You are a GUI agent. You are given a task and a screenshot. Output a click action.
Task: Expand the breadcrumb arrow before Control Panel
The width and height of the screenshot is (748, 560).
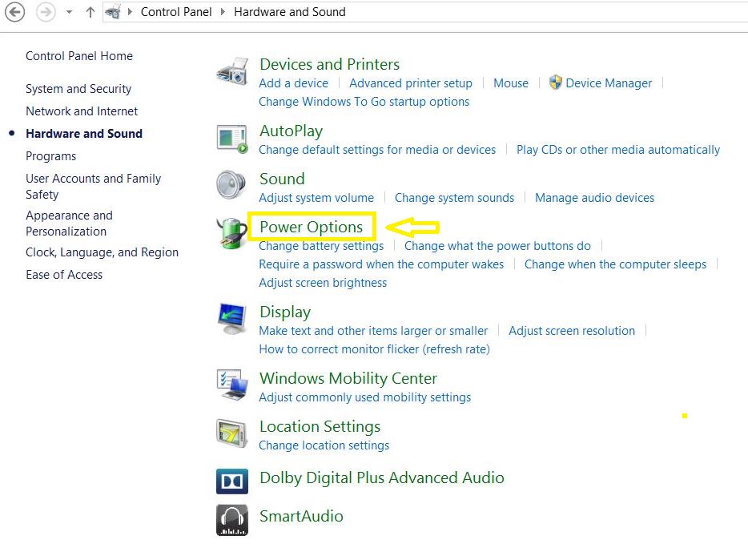[x=131, y=13]
